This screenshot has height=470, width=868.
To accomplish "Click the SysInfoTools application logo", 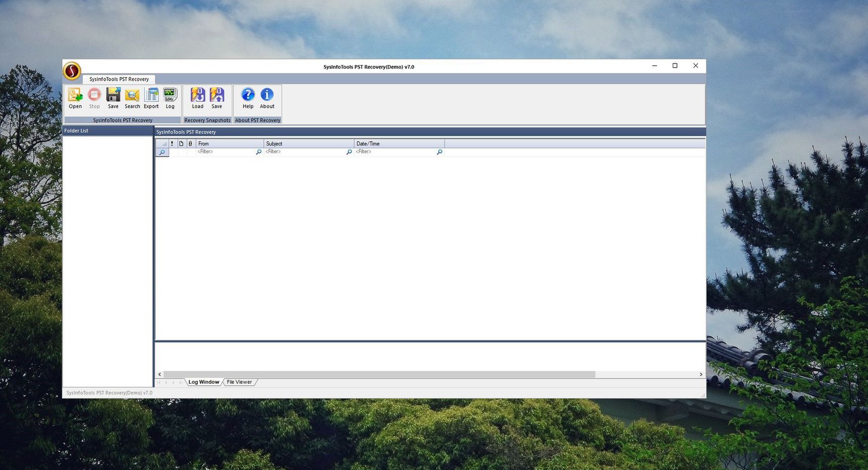I will (72, 71).
